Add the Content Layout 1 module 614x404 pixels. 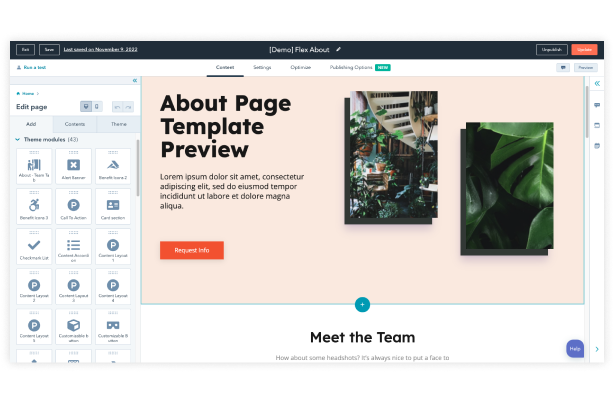[113, 247]
